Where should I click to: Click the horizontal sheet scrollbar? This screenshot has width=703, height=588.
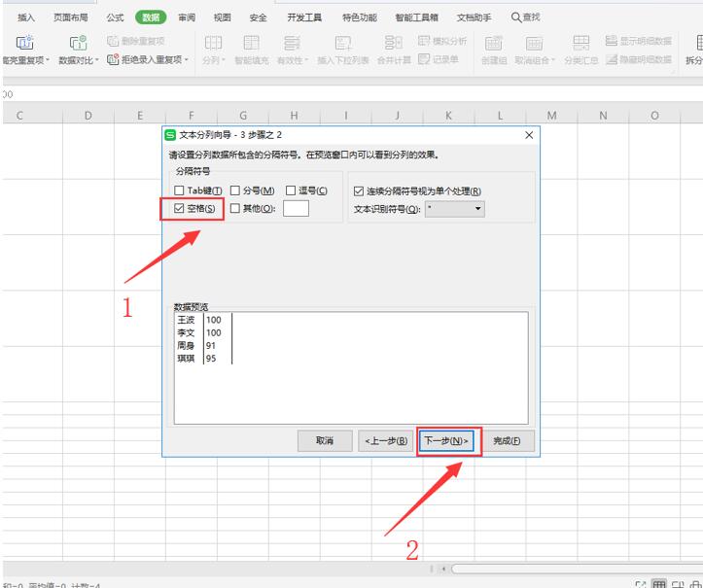pyautogui.click(x=577, y=569)
